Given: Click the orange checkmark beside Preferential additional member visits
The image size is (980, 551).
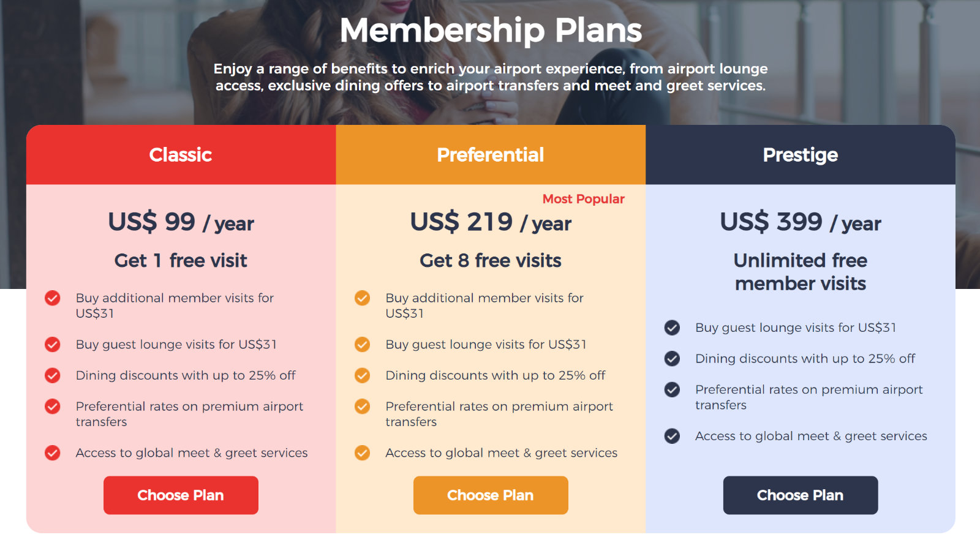Looking at the screenshot, I should (363, 298).
